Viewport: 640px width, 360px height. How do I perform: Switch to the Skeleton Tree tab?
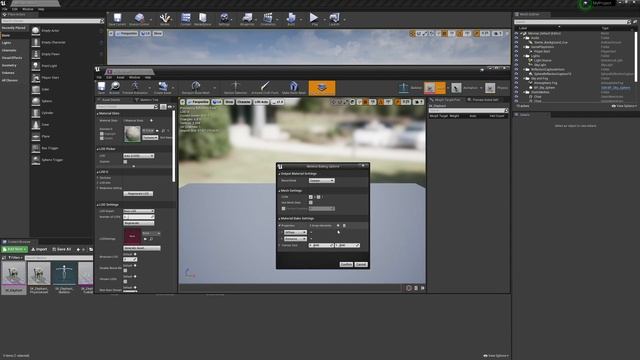coord(146,100)
